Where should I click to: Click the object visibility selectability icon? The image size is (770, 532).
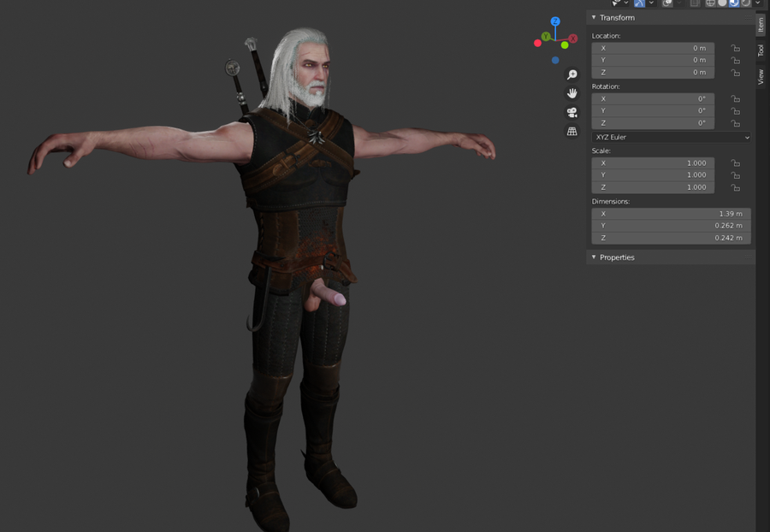[616, 3]
